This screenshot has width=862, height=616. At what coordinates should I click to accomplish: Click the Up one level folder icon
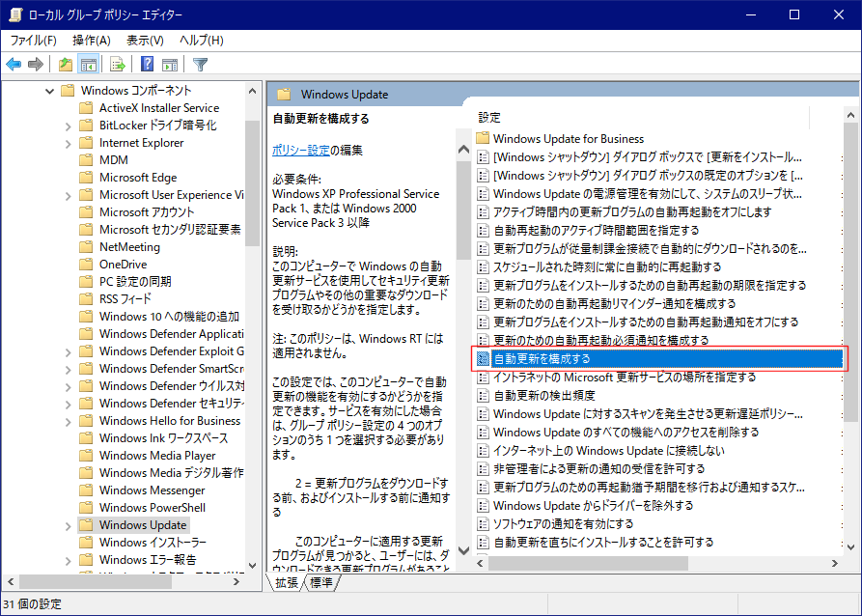click(66, 65)
